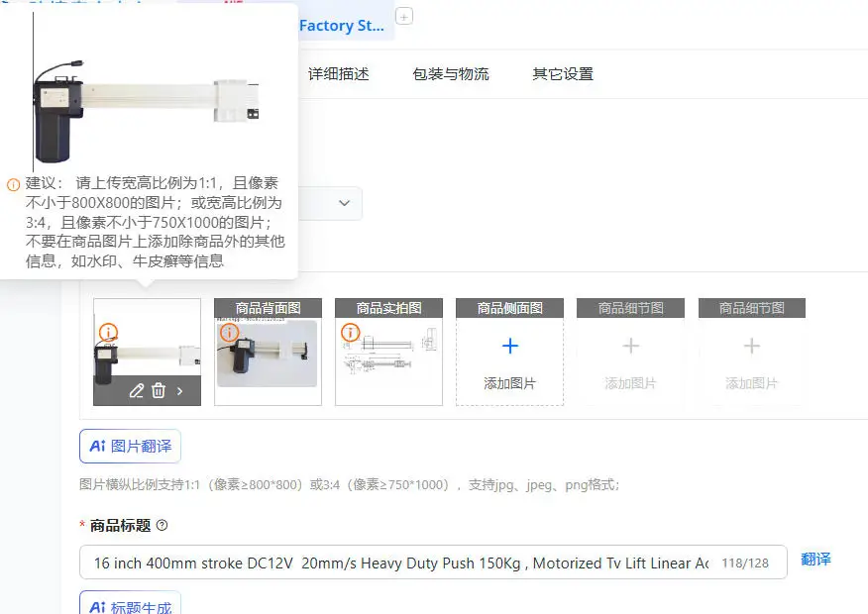This screenshot has width=868, height=614.
Task: Click 添加图片 text in 商品侧面图 slot
Action: point(510,383)
